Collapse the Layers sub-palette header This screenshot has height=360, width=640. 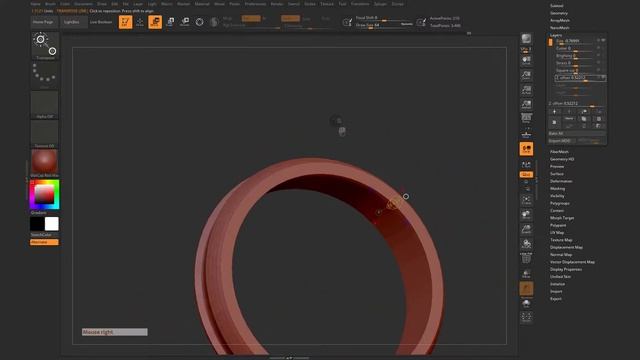556,36
